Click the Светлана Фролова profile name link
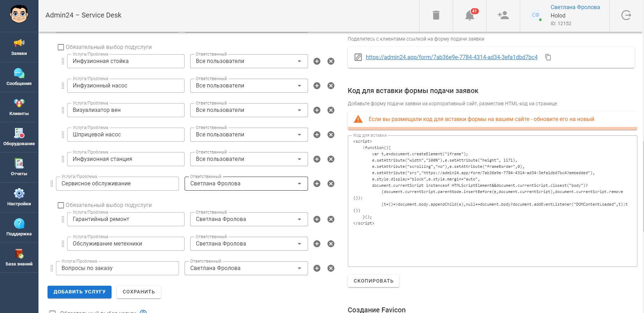The width and height of the screenshot is (644, 313). click(x=575, y=7)
